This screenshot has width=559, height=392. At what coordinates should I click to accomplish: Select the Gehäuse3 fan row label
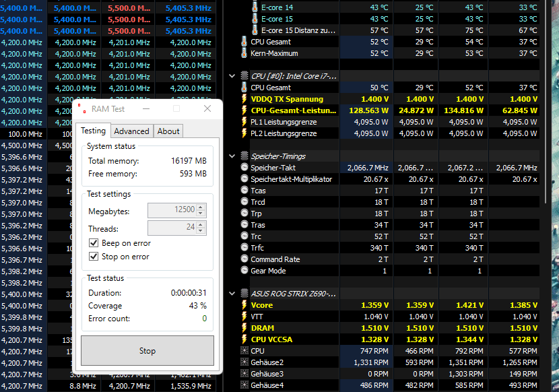(x=267, y=374)
